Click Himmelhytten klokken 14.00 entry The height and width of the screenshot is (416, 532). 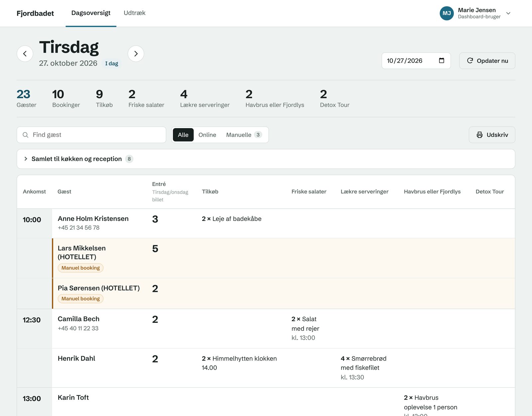click(x=239, y=363)
